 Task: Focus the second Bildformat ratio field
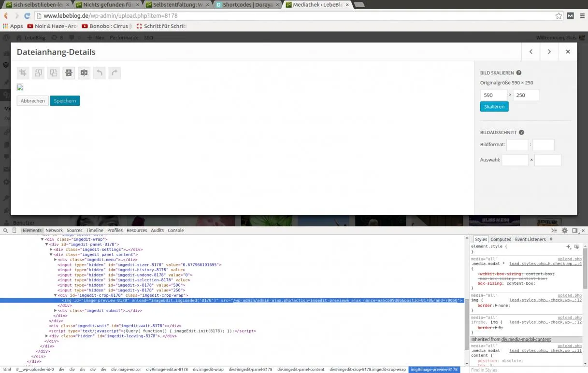(x=543, y=144)
